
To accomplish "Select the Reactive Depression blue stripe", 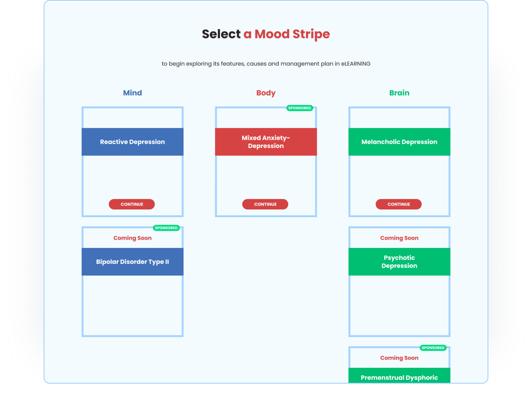I will (x=133, y=142).
